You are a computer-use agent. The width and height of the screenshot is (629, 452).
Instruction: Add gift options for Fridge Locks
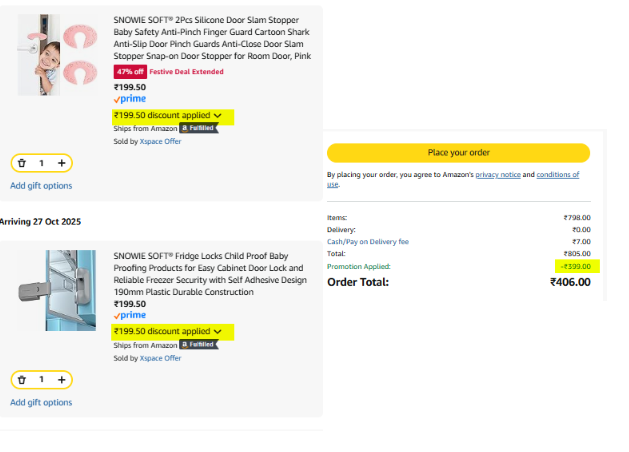pyautogui.click(x=41, y=402)
